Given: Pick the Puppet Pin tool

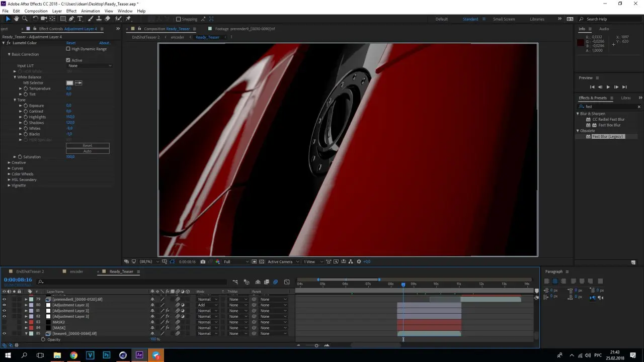Looking at the screenshot, I should (129, 19).
